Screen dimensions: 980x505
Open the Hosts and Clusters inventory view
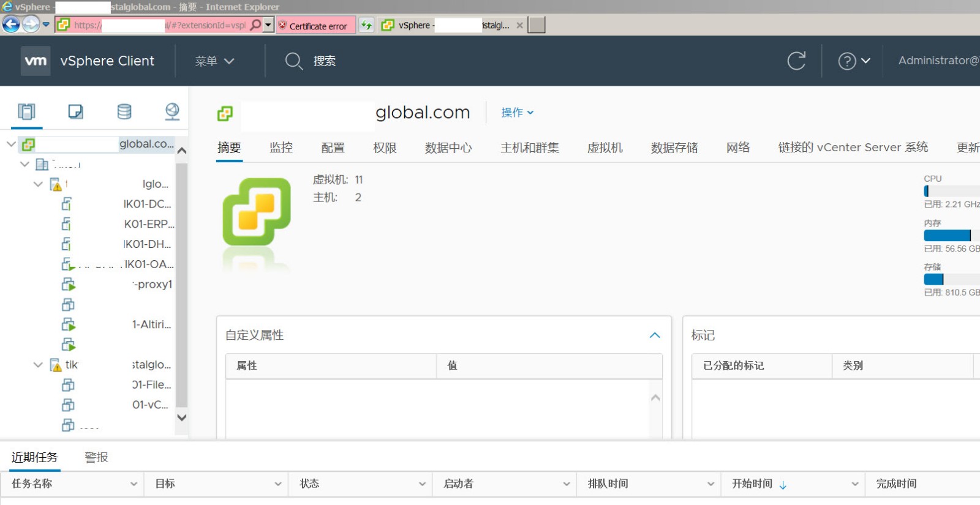click(x=26, y=111)
